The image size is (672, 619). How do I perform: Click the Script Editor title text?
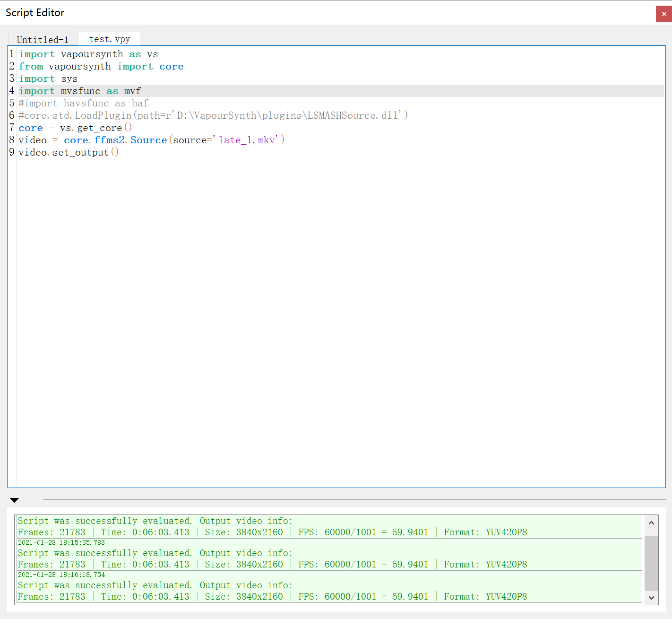(x=35, y=13)
